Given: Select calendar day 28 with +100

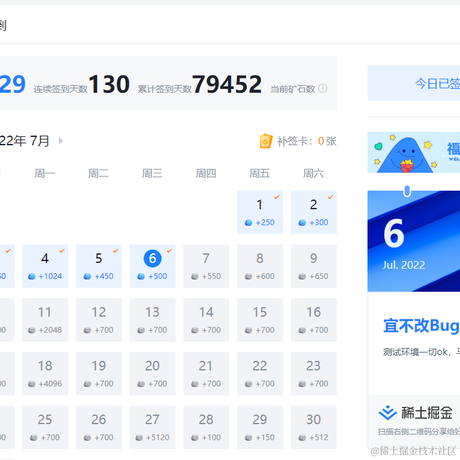Looking at the screenshot, I should 206,427.
